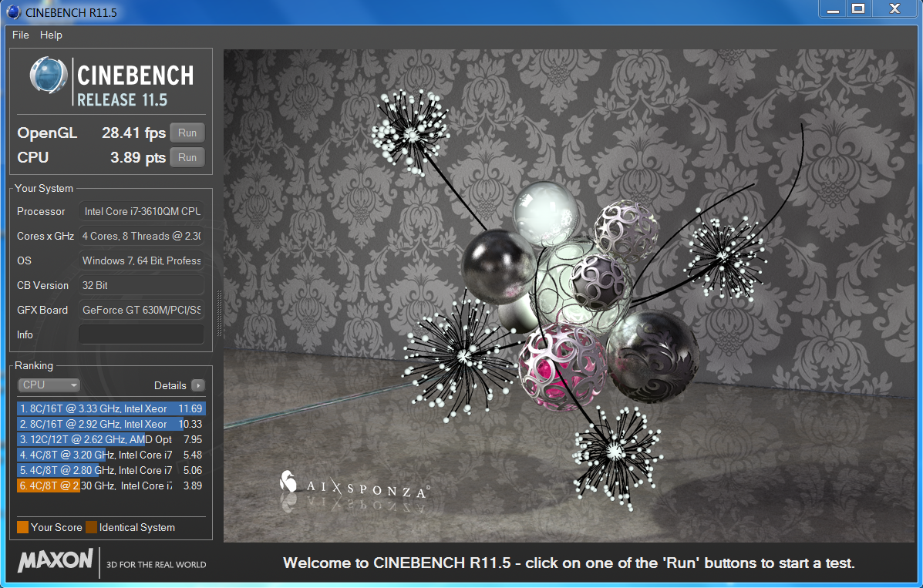This screenshot has height=588, width=923.
Task: Click the CB Version field 32 Bit
Action: (x=141, y=285)
